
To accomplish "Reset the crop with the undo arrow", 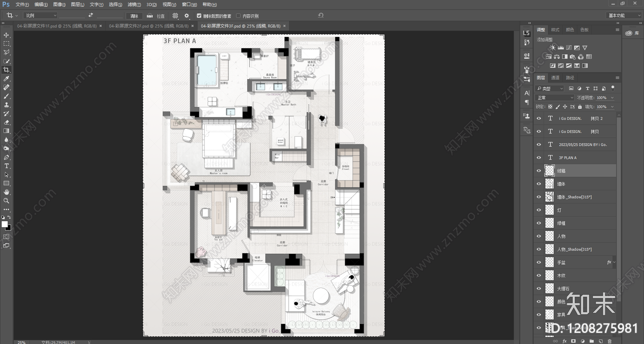I will [x=321, y=15].
